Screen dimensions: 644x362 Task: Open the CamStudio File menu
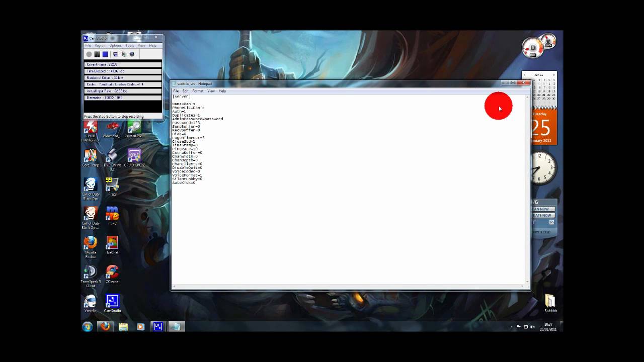88,46
